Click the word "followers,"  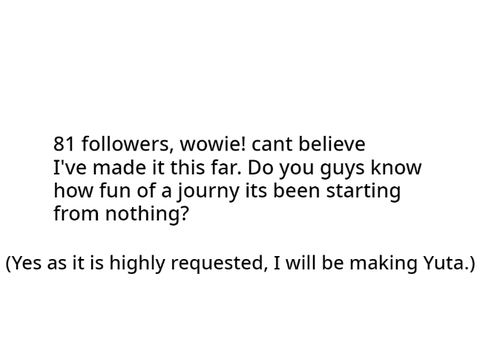click(127, 144)
